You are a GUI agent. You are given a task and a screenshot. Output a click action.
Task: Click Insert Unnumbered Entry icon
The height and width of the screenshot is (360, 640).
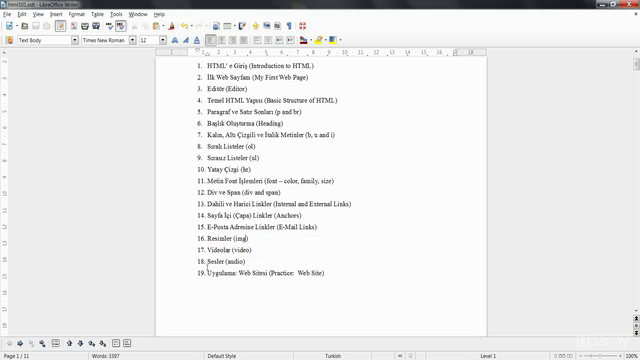coord(56,344)
